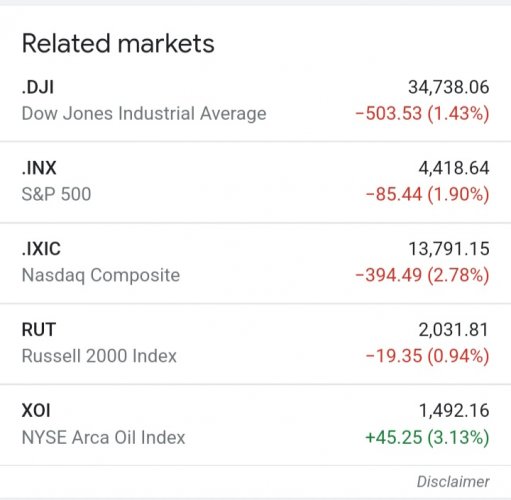The height and width of the screenshot is (500, 511).
Task: Open the S&P 500 market name
Action: tap(56, 194)
